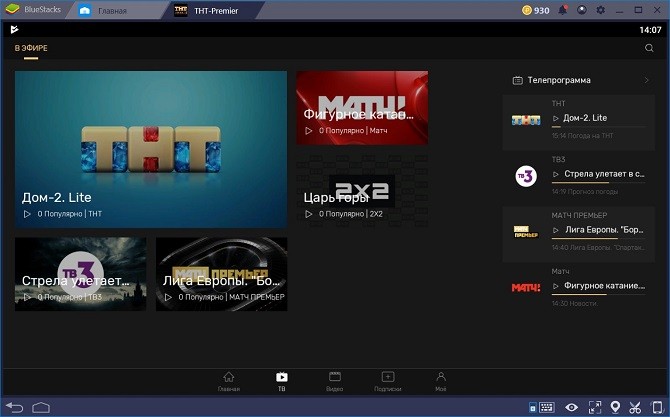Click progress bar under Фигурное катание in list
670x417 pixels.
[599, 294]
